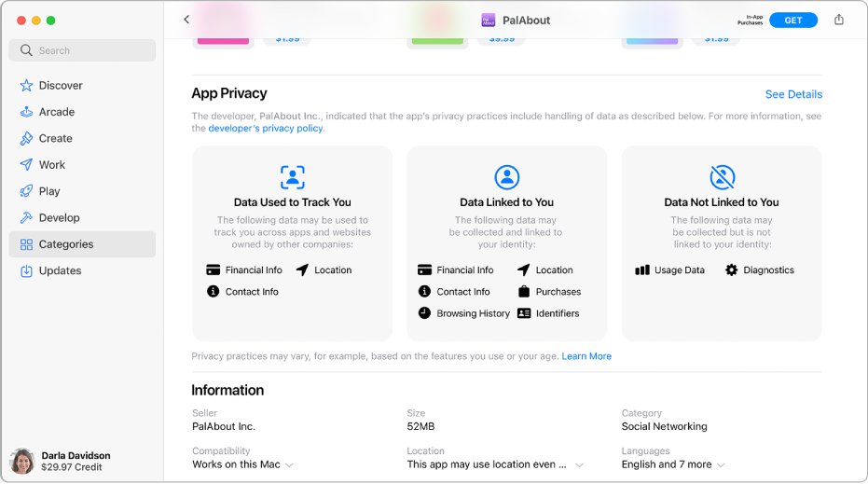The height and width of the screenshot is (484, 868).
Task: Open the Develop category
Action: [x=59, y=218]
